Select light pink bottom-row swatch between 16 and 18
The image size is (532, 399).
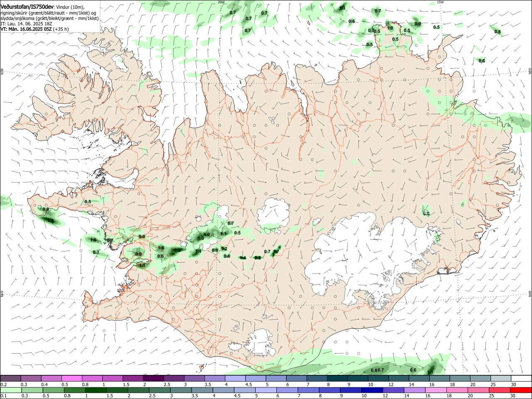[436, 390]
